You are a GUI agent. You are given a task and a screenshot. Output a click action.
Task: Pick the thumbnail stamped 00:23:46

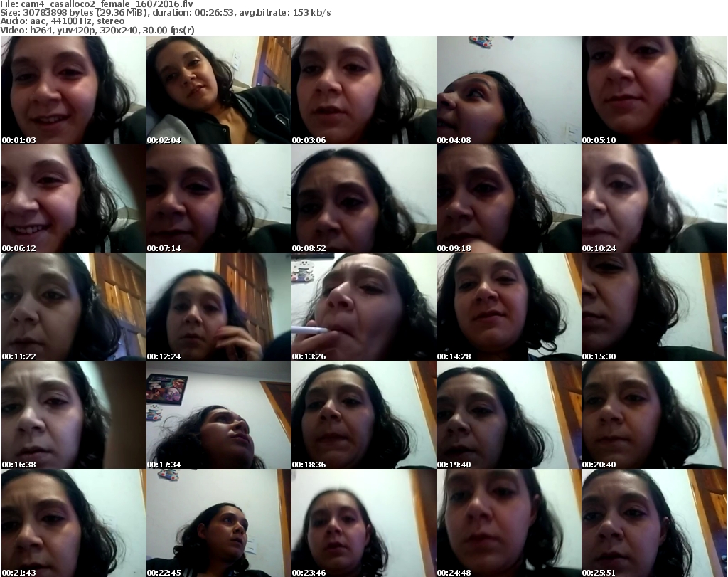pyautogui.click(x=363, y=523)
